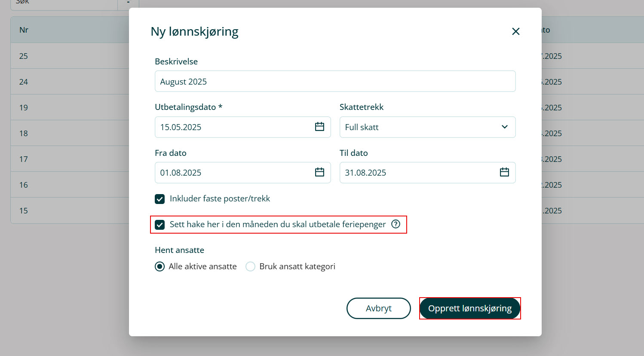
Task: Click the Utbetalingsdato date text 15.05.2025
Action: coord(181,127)
